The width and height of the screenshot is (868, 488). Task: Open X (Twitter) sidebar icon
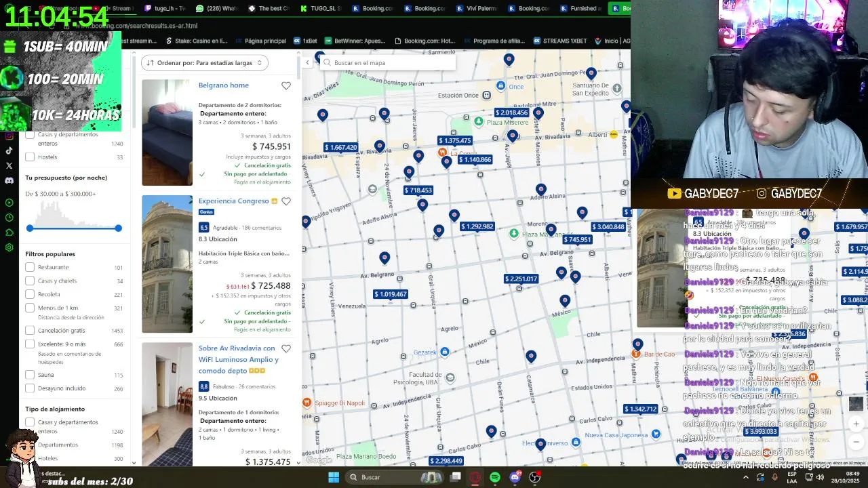[9, 165]
